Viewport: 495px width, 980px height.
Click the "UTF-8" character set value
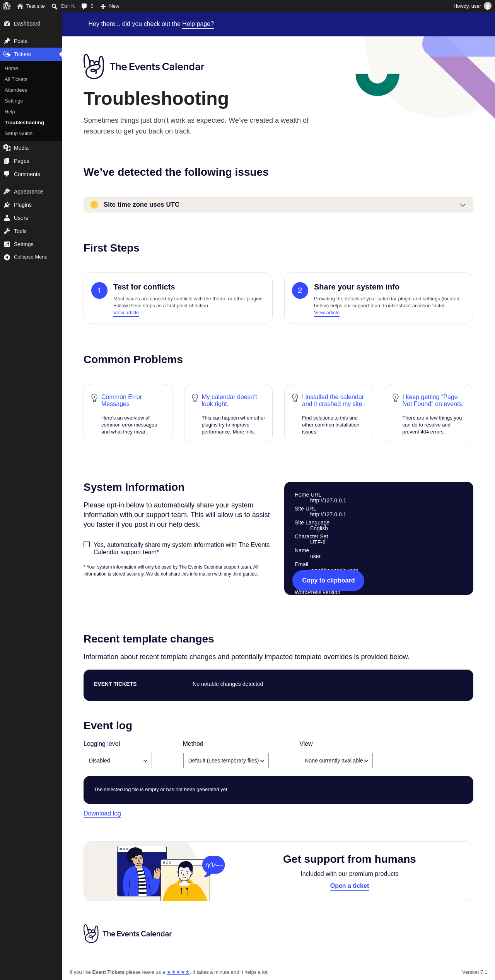point(318,542)
